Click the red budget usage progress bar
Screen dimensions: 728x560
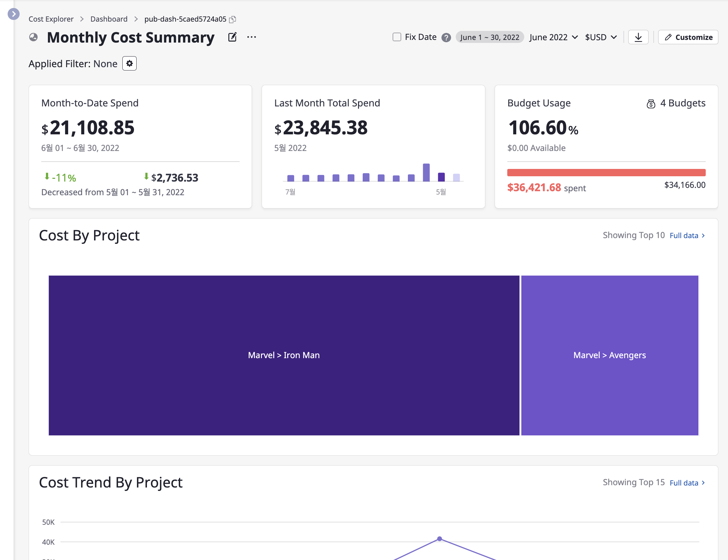pos(606,172)
